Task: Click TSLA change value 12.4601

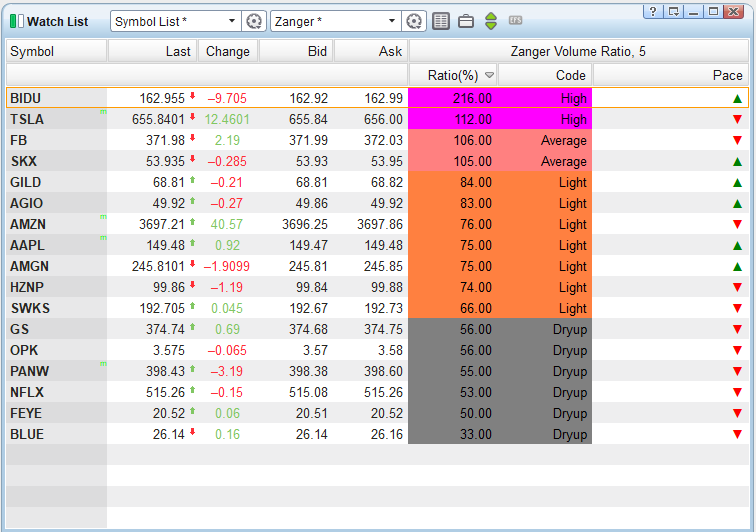Action: [227, 119]
